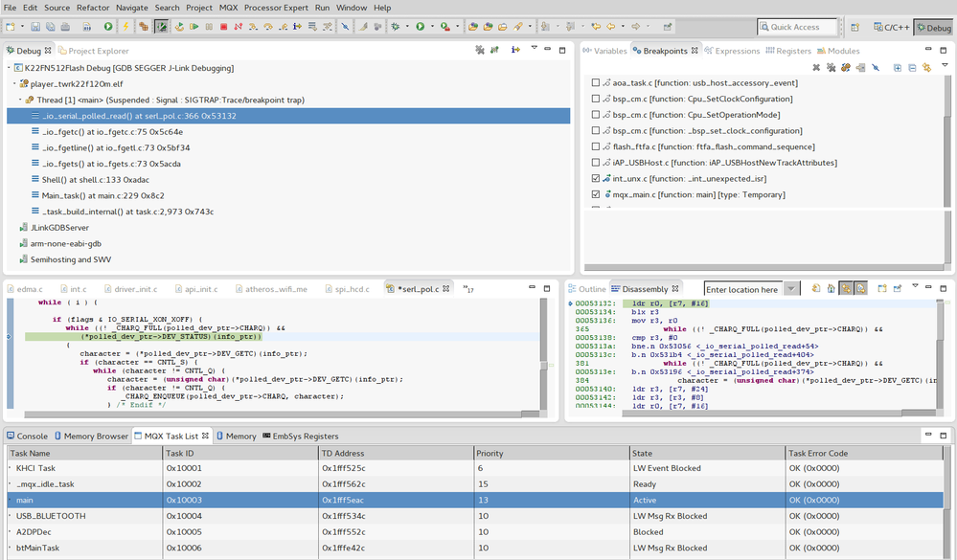Uncheck the mqx_main.c temporary breakpoint

pyautogui.click(x=596, y=194)
